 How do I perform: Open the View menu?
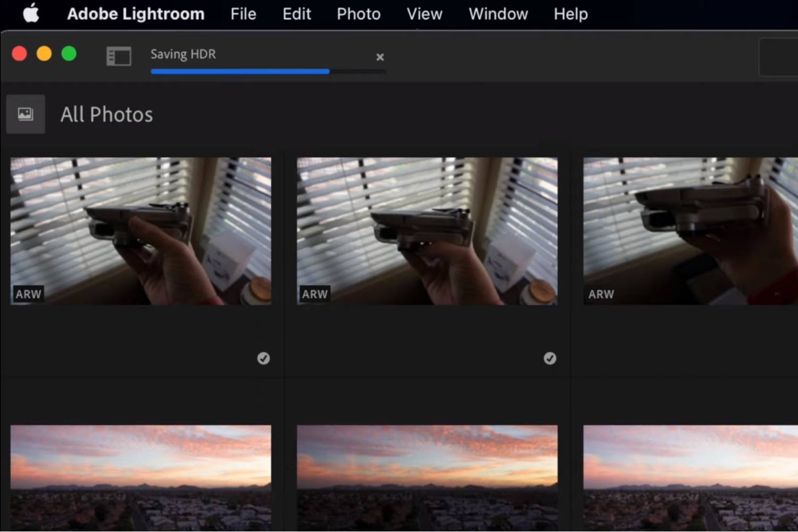pyautogui.click(x=425, y=14)
